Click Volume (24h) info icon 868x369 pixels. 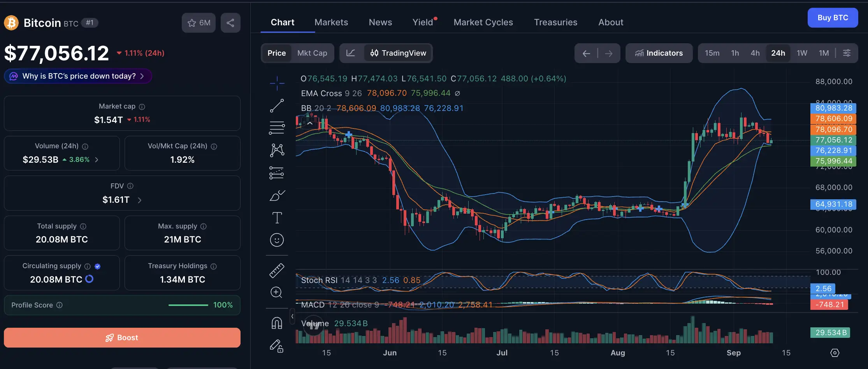pos(85,146)
